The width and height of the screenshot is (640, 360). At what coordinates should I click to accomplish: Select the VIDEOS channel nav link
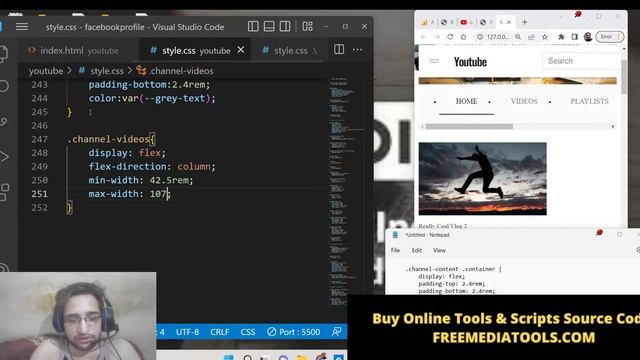pyautogui.click(x=524, y=101)
